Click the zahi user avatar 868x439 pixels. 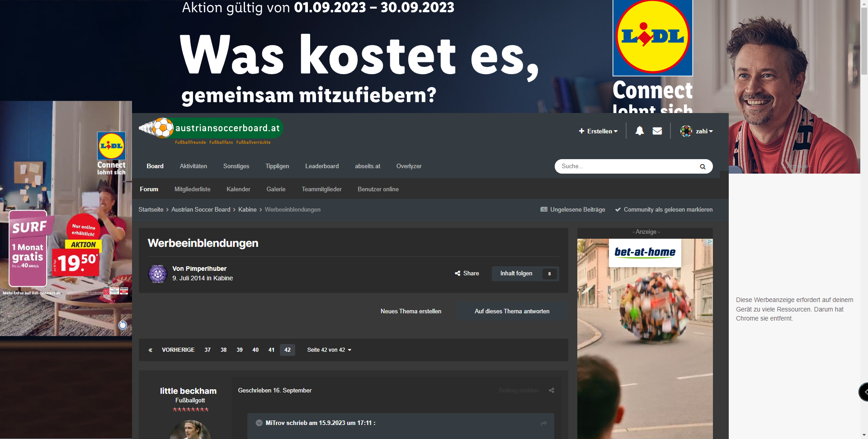[x=686, y=131]
